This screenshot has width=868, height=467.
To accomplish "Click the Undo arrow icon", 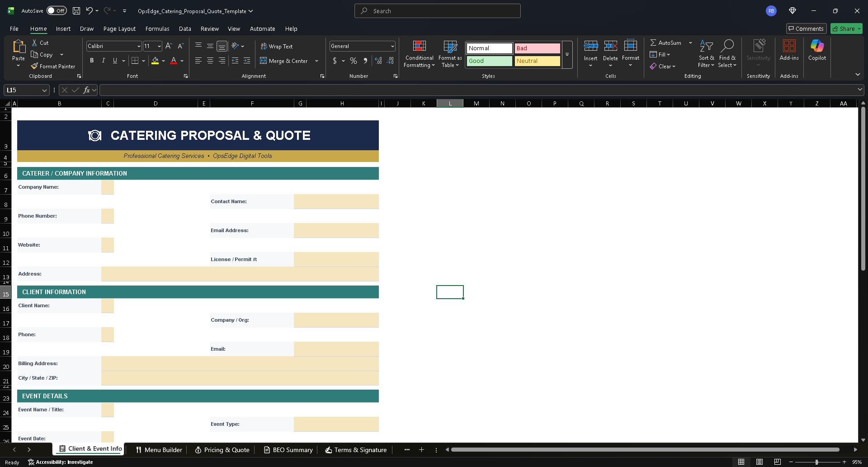I will [90, 11].
